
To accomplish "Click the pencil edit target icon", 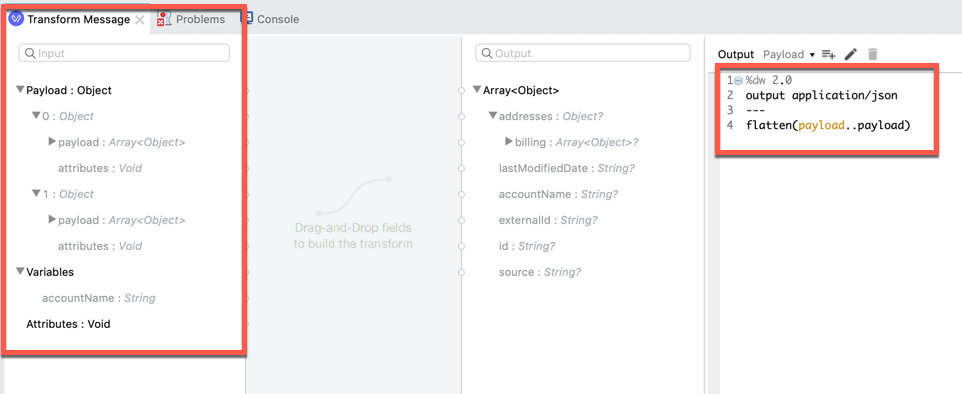I will coord(850,54).
